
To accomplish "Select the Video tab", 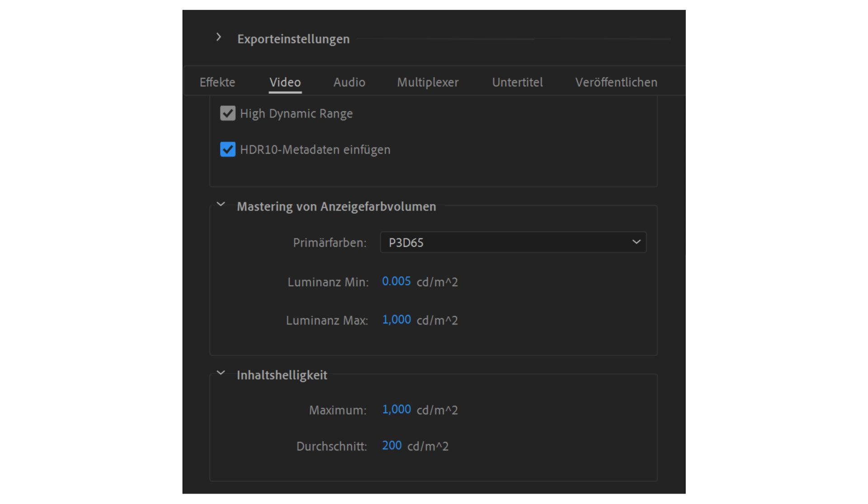I will pyautogui.click(x=285, y=82).
